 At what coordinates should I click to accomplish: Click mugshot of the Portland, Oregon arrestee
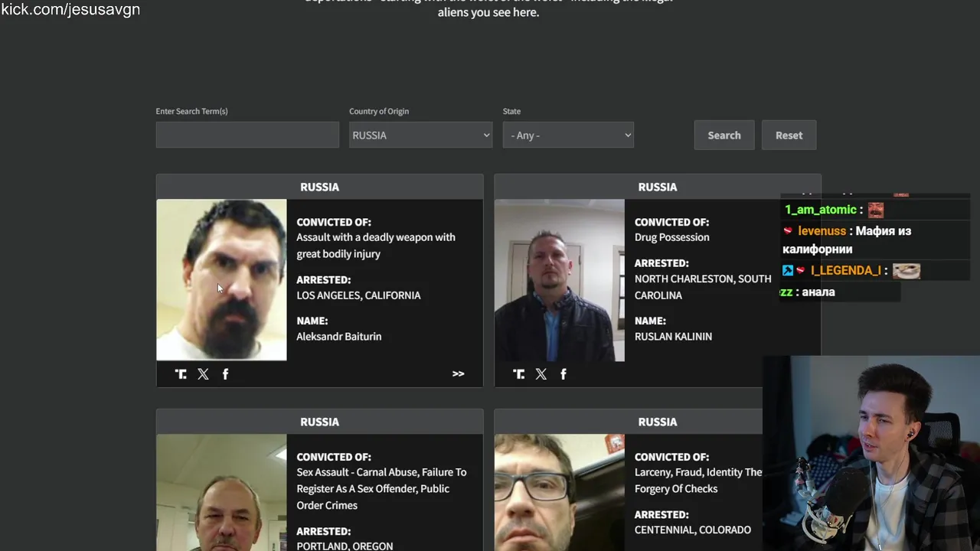pyautogui.click(x=221, y=493)
